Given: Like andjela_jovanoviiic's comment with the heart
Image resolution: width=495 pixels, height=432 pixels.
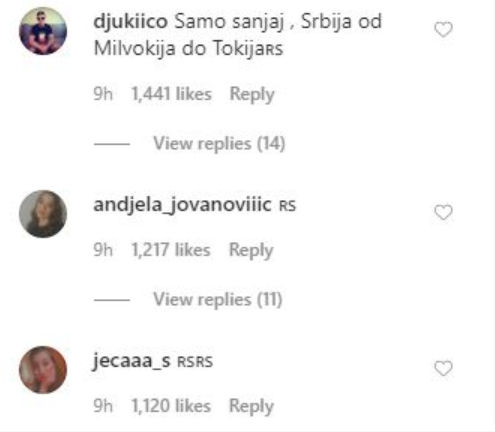Looking at the screenshot, I should click(x=443, y=212).
